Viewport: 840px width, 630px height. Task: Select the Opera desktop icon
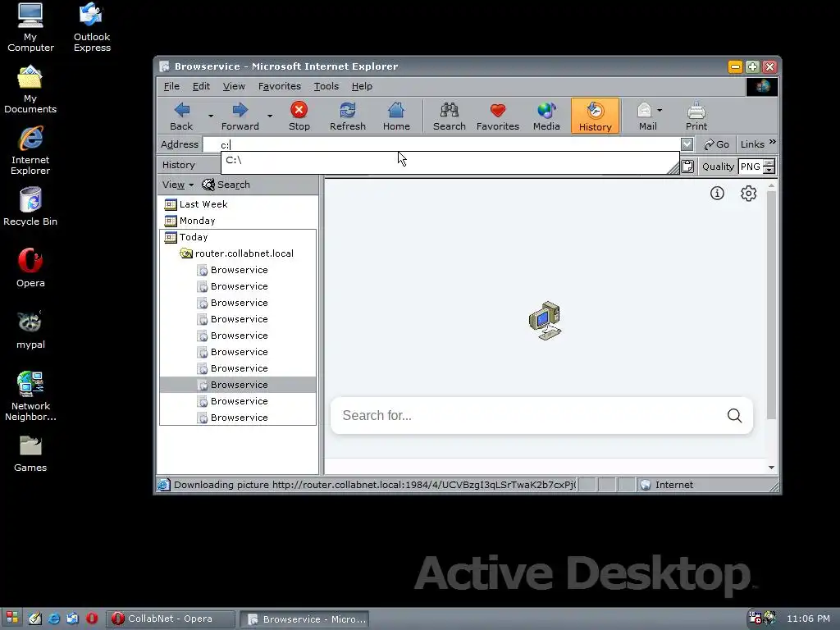coord(30,268)
